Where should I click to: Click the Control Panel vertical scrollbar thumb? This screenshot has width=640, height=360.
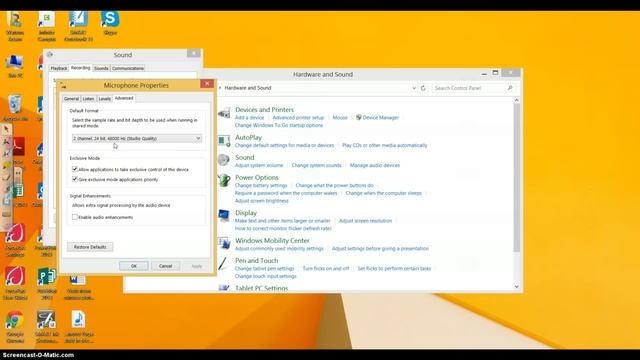[516, 178]
